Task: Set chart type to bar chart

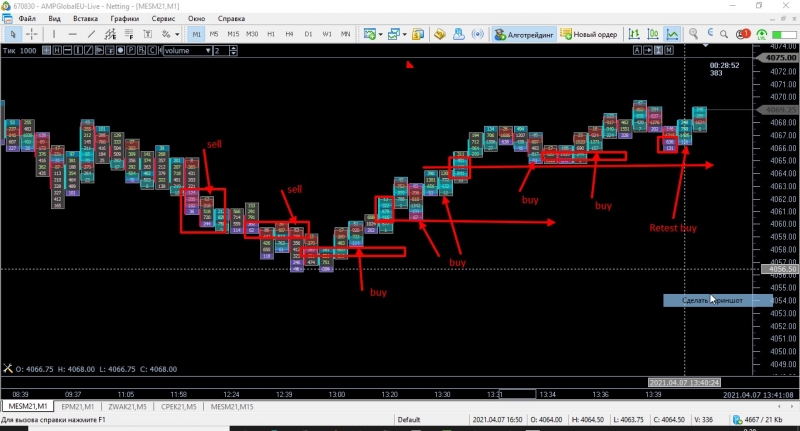Action: pyautogui.click(x=634, y=34)
